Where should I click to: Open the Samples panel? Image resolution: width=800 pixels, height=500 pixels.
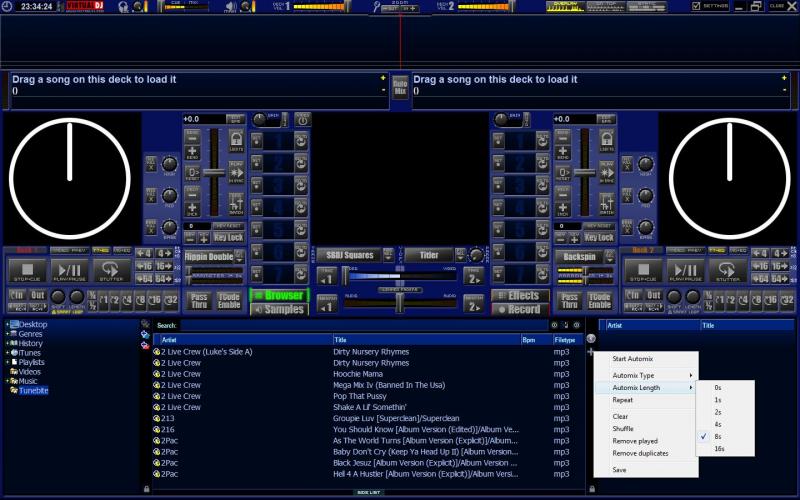[280, 310]
